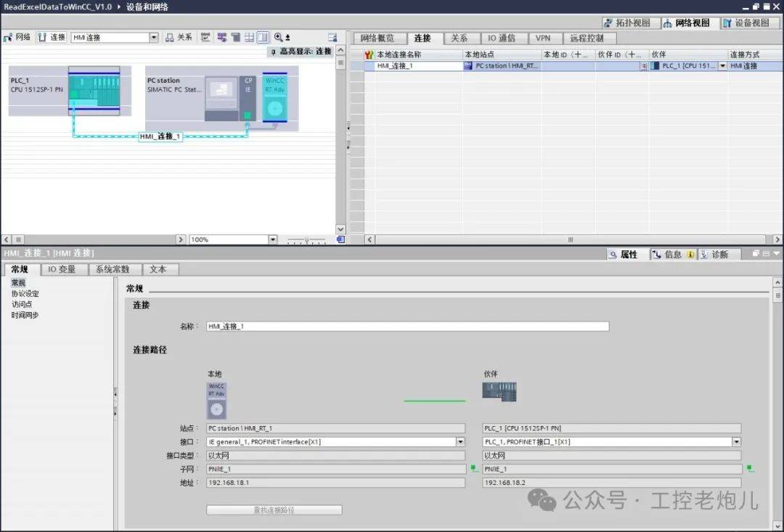
Task: Click the network view horizontal scrollbar right arrow
Action: 181,240
